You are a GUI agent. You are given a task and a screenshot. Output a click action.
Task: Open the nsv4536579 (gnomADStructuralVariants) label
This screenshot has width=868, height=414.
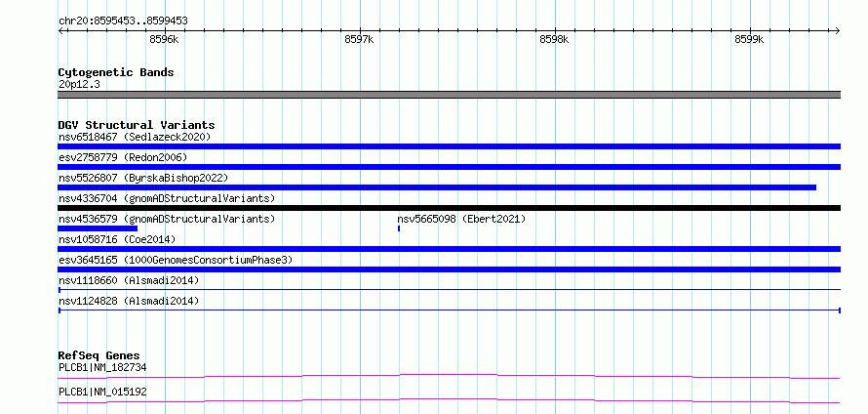click(x=167, y=219)
